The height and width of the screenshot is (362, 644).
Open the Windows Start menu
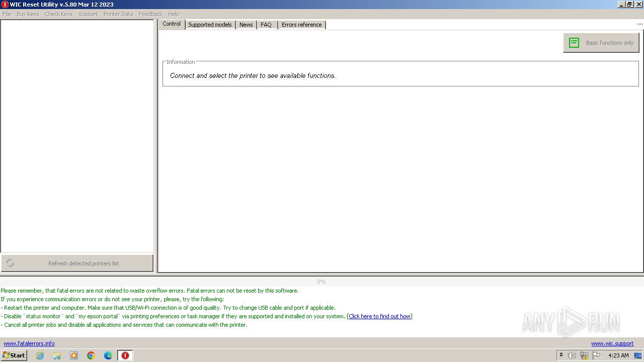(x=14, y=355)
